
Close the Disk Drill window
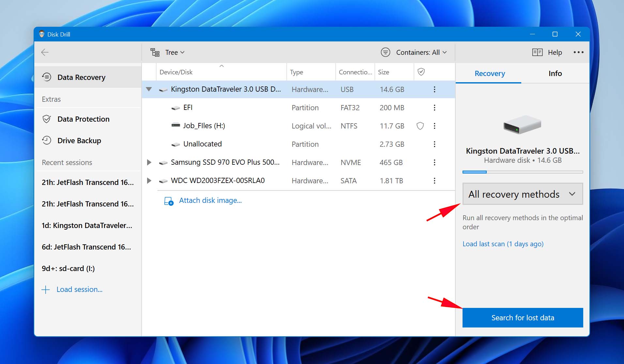coord(578,34)
